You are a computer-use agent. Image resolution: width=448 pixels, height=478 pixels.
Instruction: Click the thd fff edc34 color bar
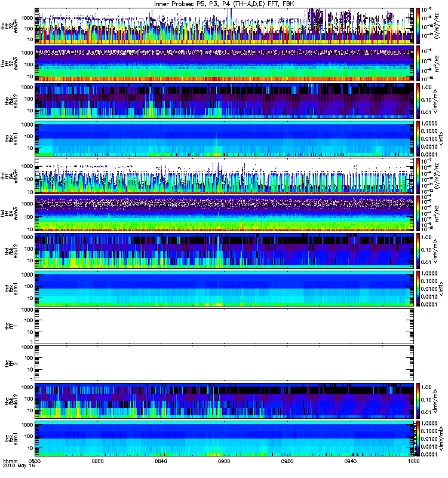[x=418, y=176]
